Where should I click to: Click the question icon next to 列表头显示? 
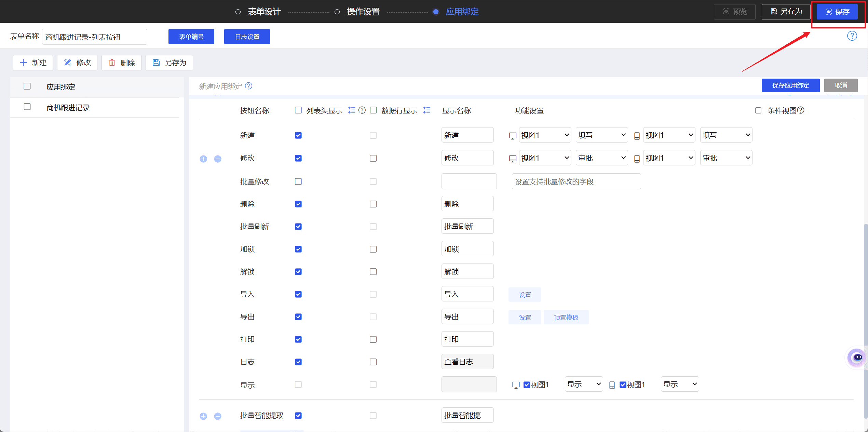click(x=362, y=110)
